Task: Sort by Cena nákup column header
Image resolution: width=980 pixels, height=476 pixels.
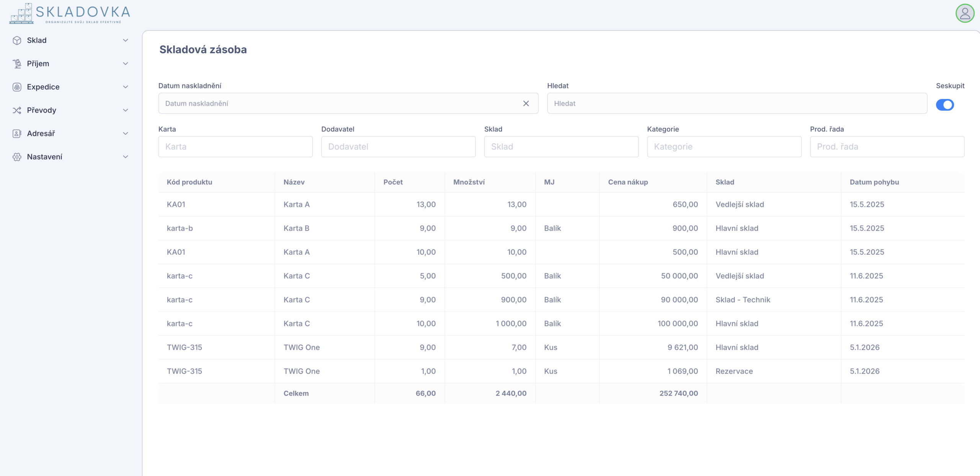Action: point(628,182)
